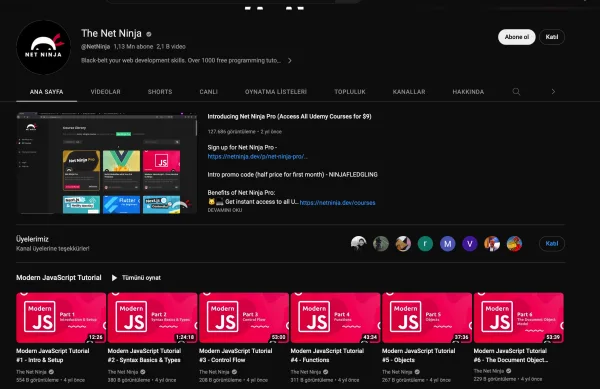Click the verified badge beside The Net Ninja title
Viewport: 600px width, 389px height.
[x=149, y=34]
